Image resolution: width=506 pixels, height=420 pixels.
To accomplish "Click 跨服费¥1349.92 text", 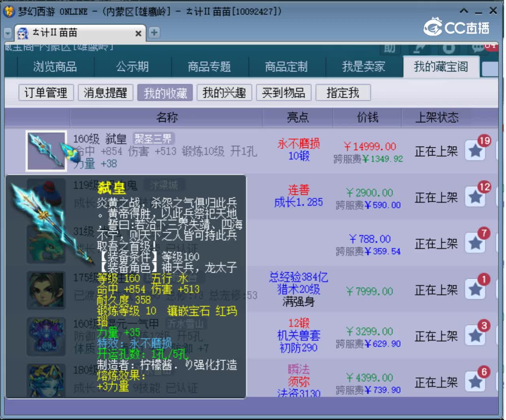I will pyautogui.click(x=368, y=159).
